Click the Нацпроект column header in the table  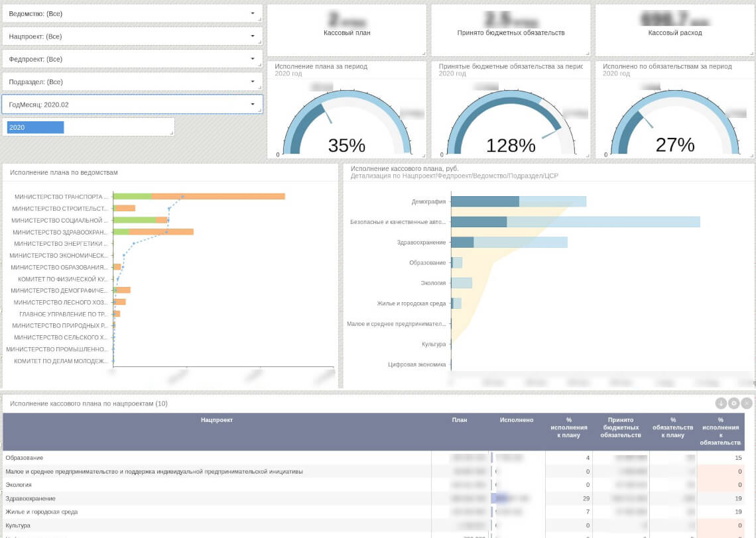click(x=217, y=420)
